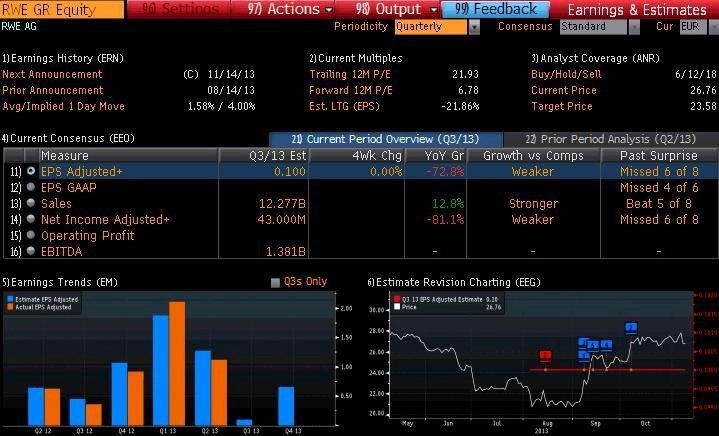Viewport: 719px width, 436px height.
Task: Click the 99) Feedback button
Action: coord(495,9)
